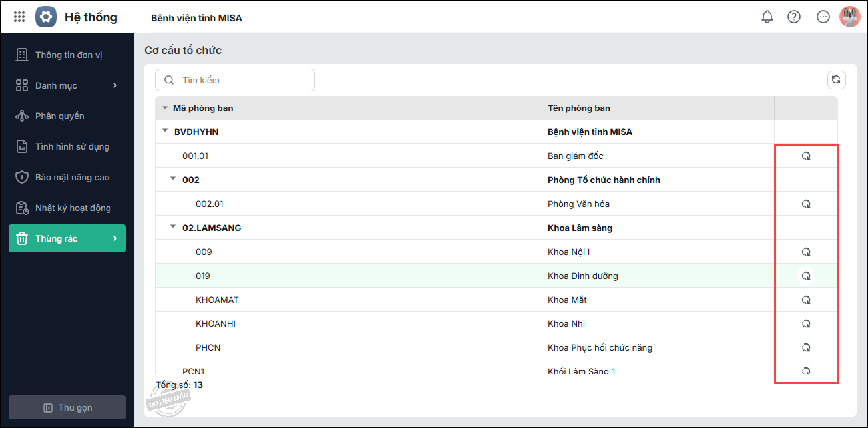The width and height of the screenshot is (868, 428).
Task: Open the help question mark icon
Action: click(x=793, y=17)
